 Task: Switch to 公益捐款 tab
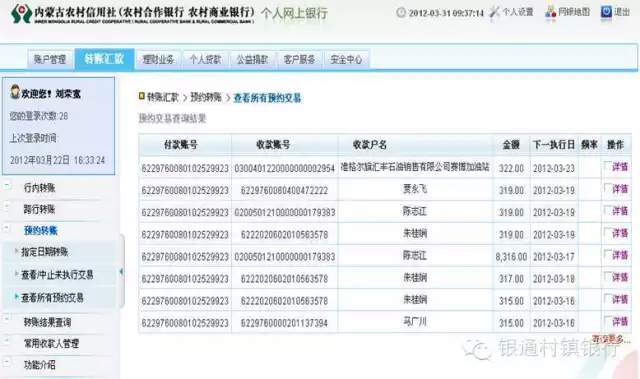pyautogui.click(x=252, y=60)
